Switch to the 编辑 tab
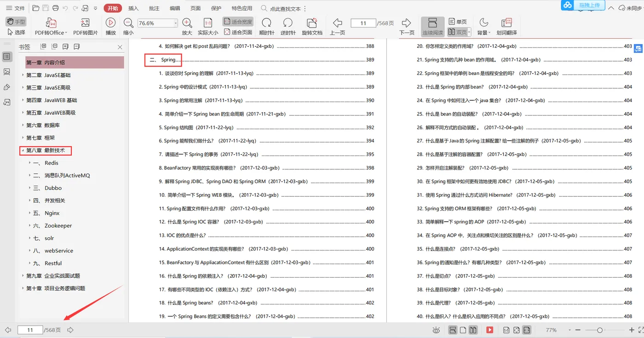Screen dimensions: 644x338 click(x=175, y=8)
